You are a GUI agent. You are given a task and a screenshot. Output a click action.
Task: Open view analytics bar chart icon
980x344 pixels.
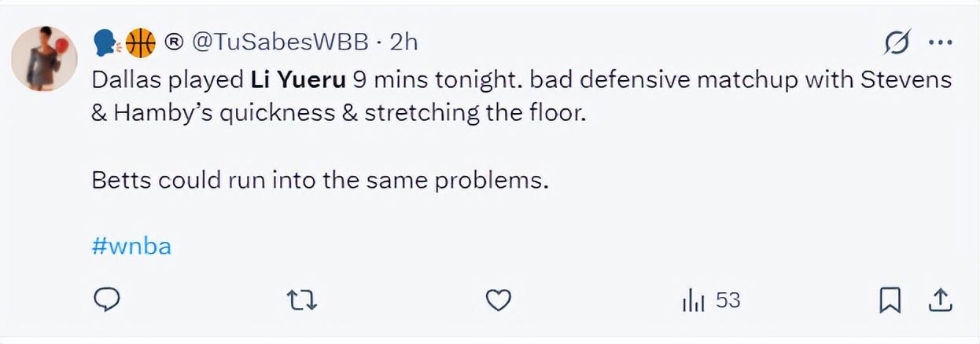[x=694, y=300]
